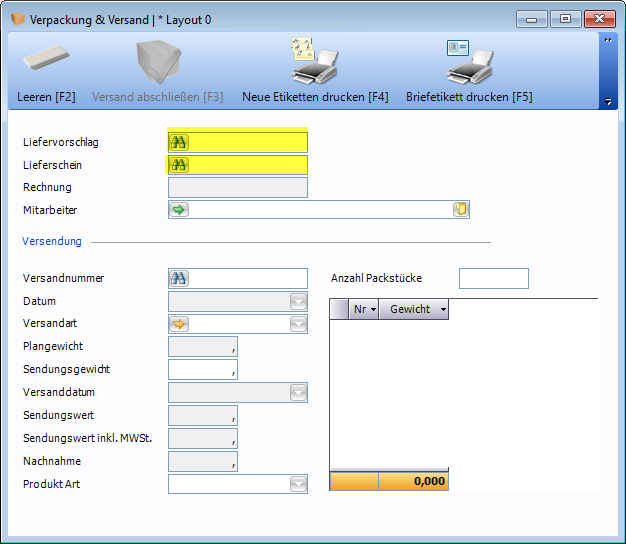Open the Versandart dropdown list
Viewport: 626px width, 544px height.
tap(298, 324)
